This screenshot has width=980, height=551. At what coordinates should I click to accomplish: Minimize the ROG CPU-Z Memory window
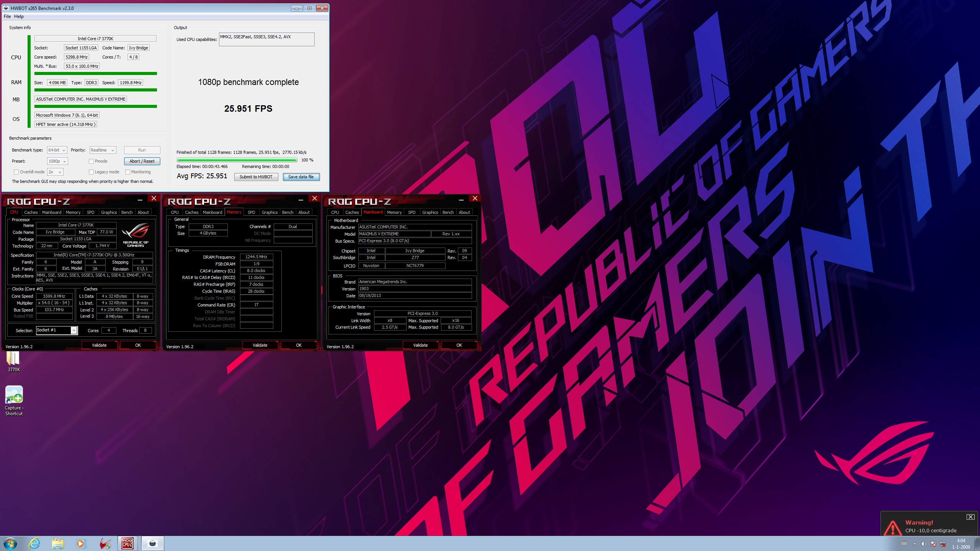pyautogui.click(x=301, y=199)
